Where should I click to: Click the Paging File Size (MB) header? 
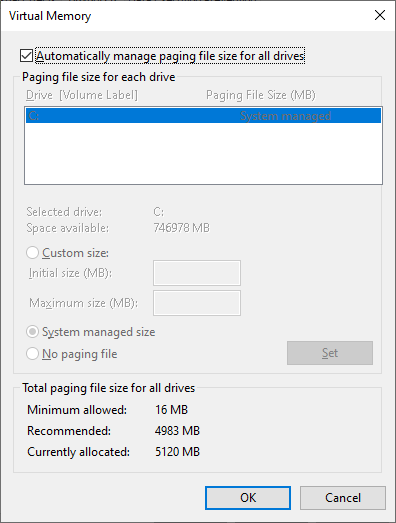click(261, 95)
